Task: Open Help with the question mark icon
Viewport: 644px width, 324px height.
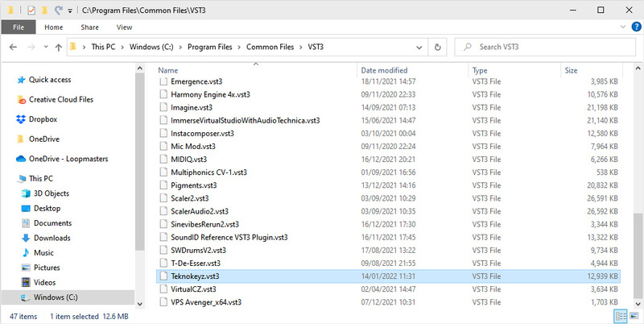Action: pos(635,27)
